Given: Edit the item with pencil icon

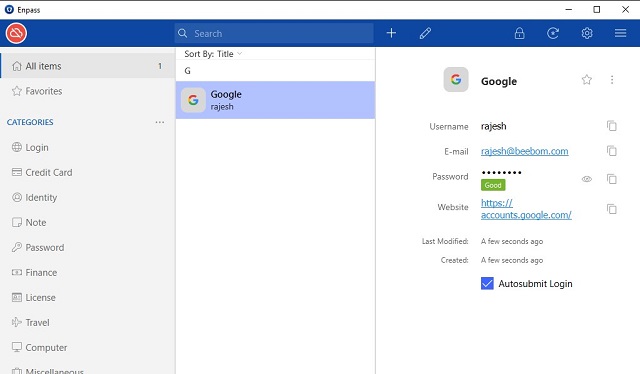Looking at the screenshot, I should point(425,33).
